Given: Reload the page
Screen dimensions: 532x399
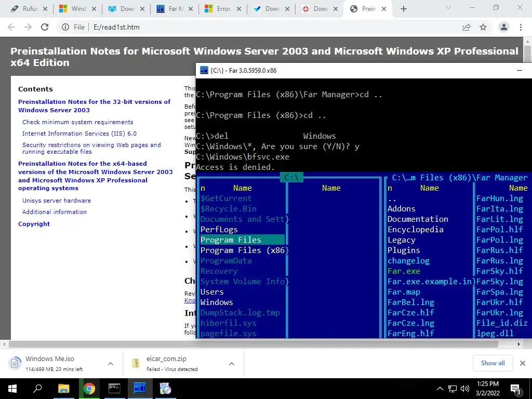Looking at the screenshot, I should 45,27.
